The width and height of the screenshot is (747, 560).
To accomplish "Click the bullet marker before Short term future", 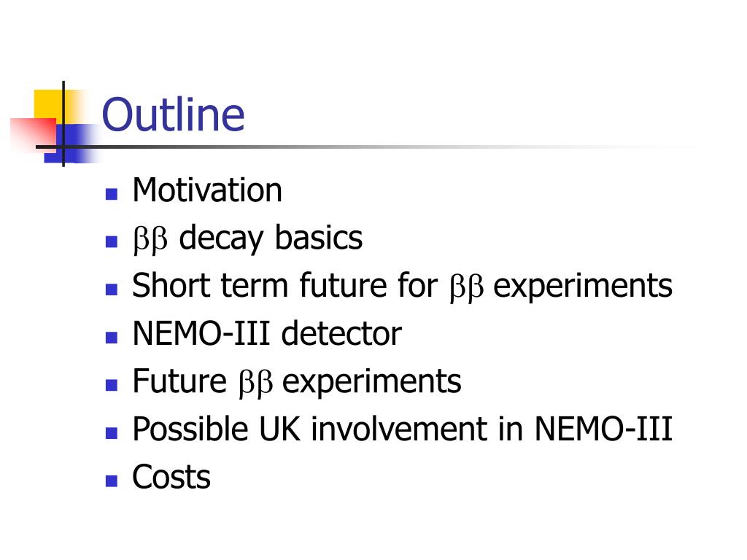I will (x=112, y=289).
